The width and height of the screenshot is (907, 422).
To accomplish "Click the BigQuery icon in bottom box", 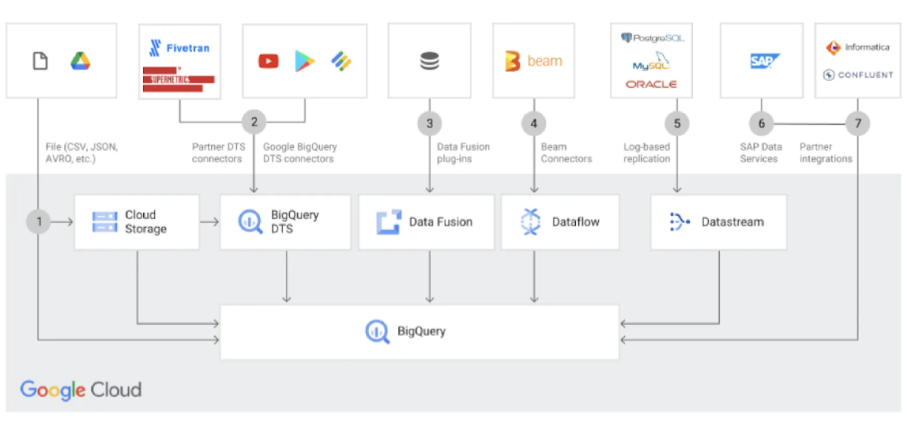I will pyautogui.click(x=377, y=332).
